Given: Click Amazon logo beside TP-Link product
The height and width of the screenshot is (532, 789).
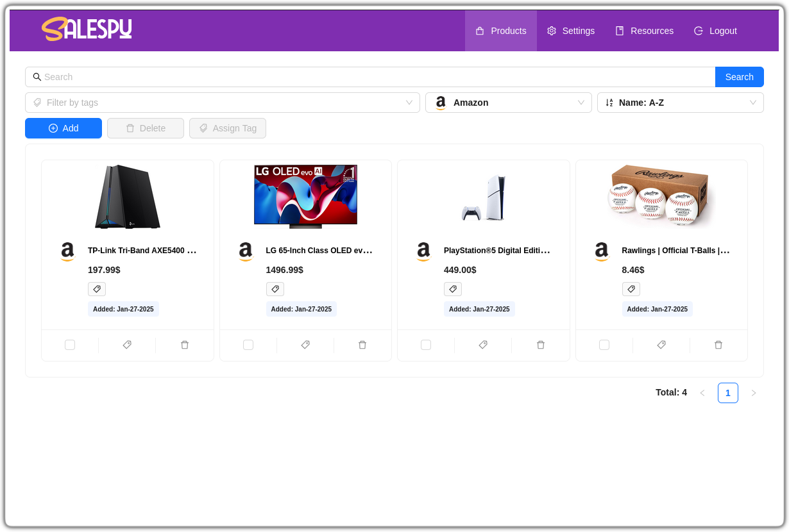Looking at the screenshot, I should click(x=67, y=252).
